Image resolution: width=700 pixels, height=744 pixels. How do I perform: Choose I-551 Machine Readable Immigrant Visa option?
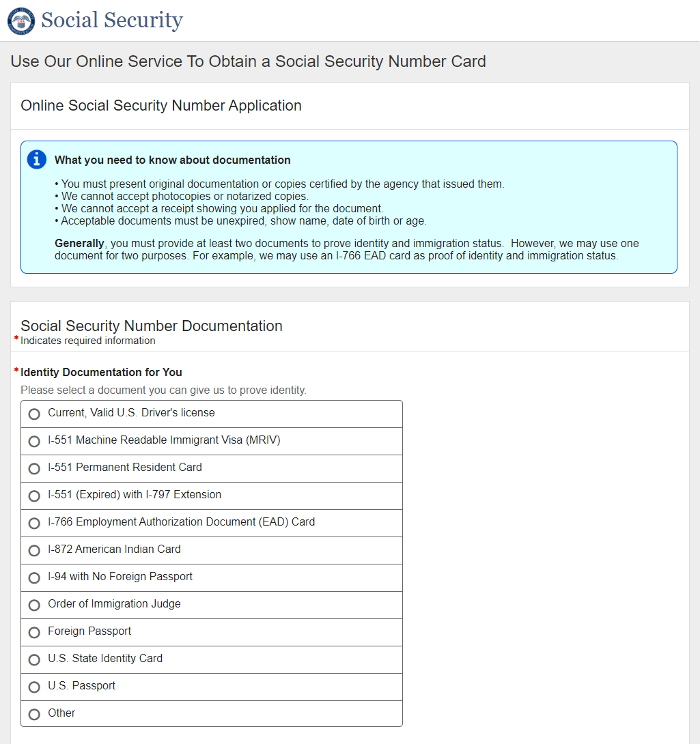[x=34, y=442]
